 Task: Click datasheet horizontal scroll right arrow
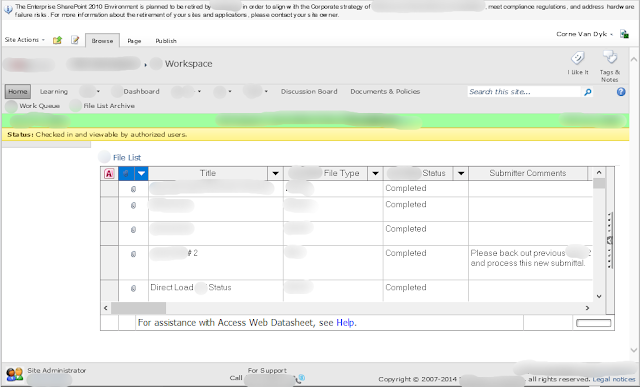pos(587,308)
